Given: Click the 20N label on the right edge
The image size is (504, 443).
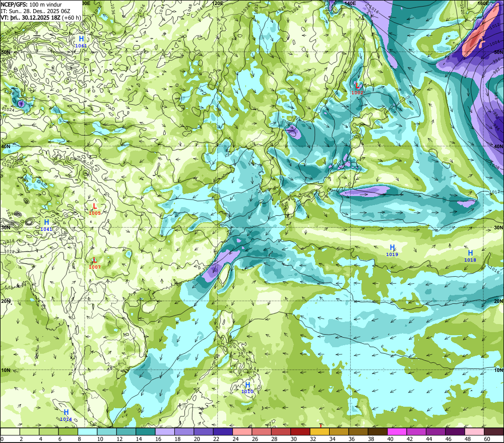Looking at the screenshot, I should pyautogui.click(x=498, y=301).
